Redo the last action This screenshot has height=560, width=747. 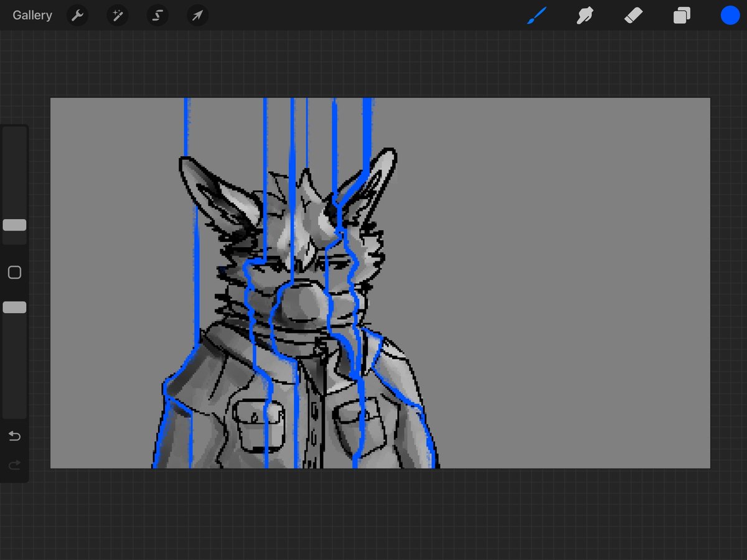point(14,465)
